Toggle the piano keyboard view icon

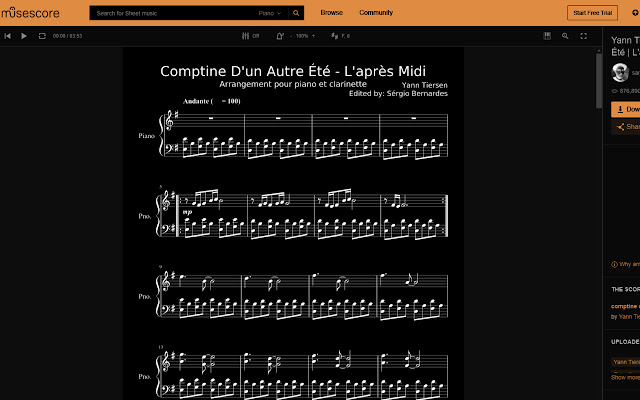[547, 36]
